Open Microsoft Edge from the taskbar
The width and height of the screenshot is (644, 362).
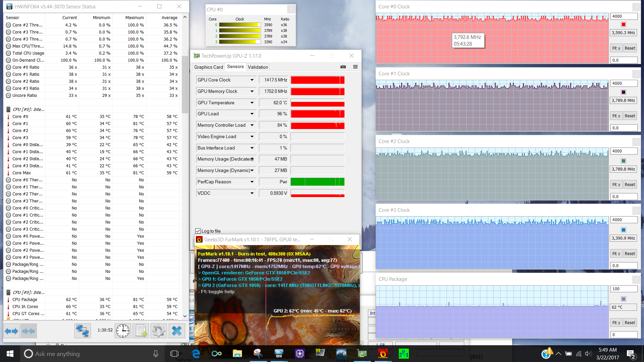pos(196,354)
